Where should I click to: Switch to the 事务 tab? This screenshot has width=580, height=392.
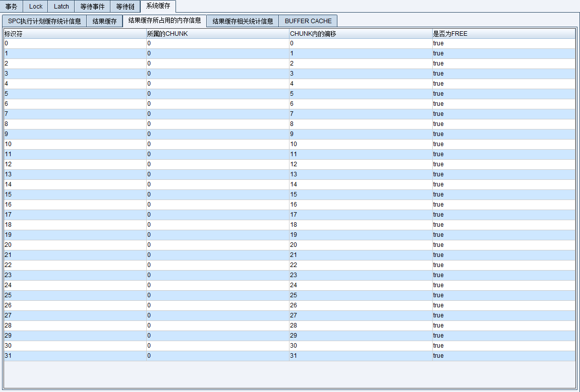pyautogui.click(x=12, y=7)
